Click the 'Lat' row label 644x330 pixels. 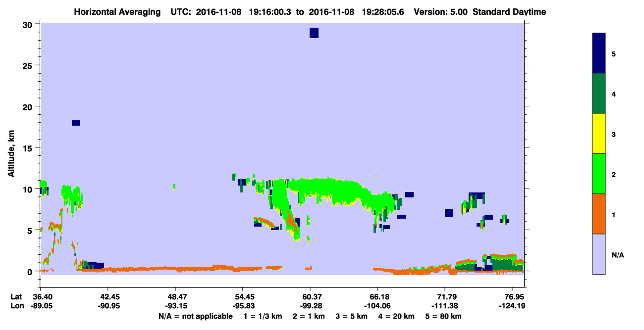click(16, 297)
